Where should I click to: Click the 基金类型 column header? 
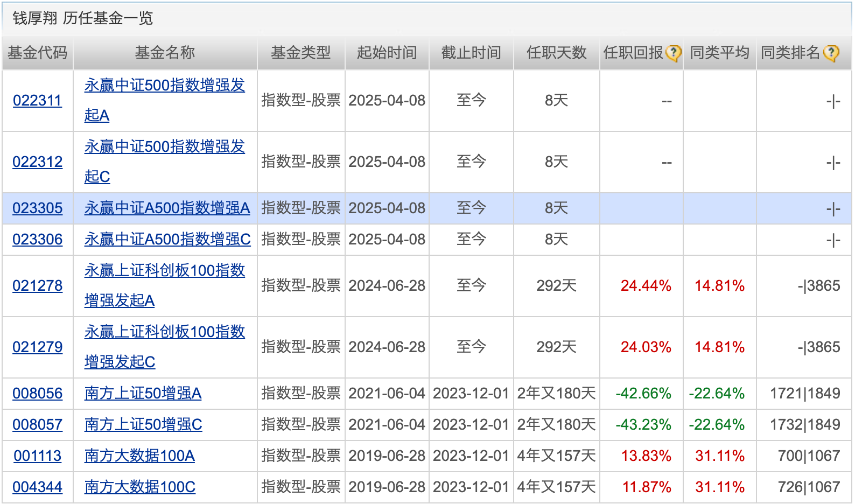click(300, 53)
